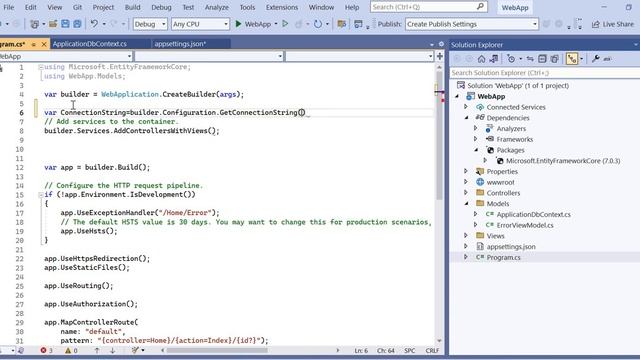640x360 pixels.
Task: Collapse the Dependencies node
Action: point(466,118)
